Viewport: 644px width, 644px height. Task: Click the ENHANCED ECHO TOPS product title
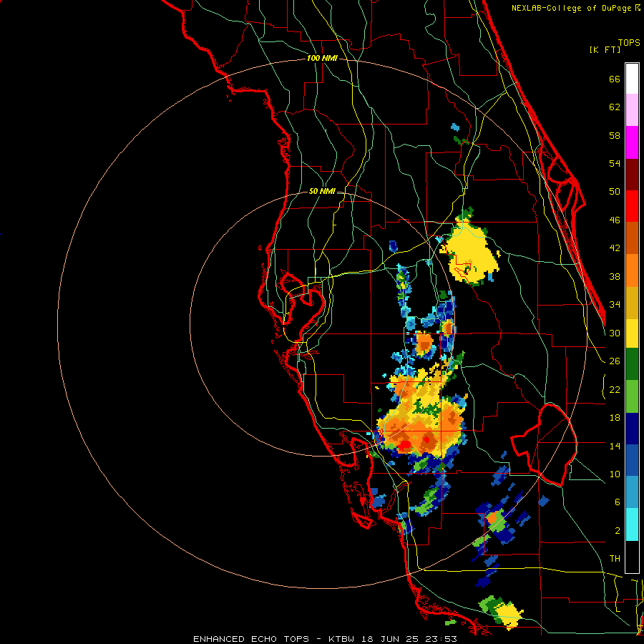tap(251, 639)
